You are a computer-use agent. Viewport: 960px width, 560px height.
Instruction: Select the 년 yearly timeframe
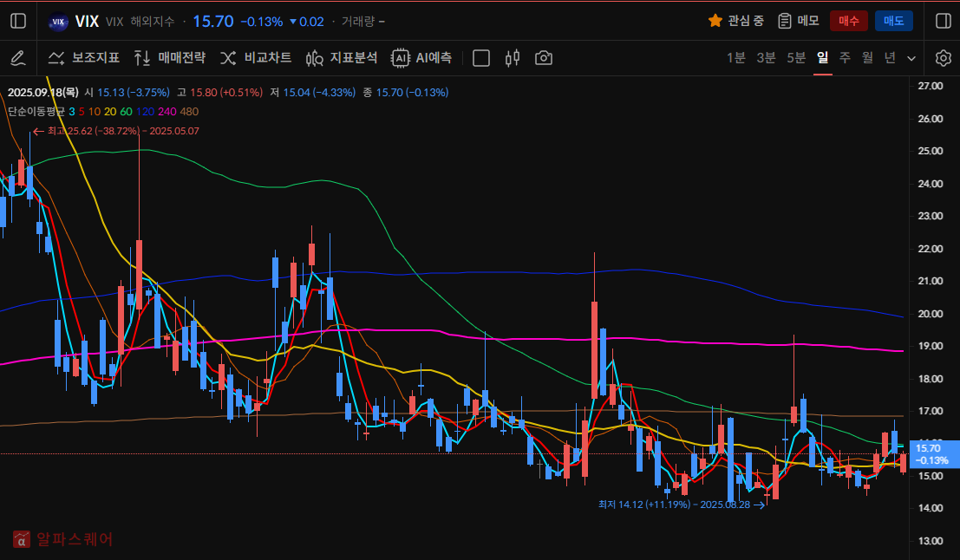click(x=891, y=57)
